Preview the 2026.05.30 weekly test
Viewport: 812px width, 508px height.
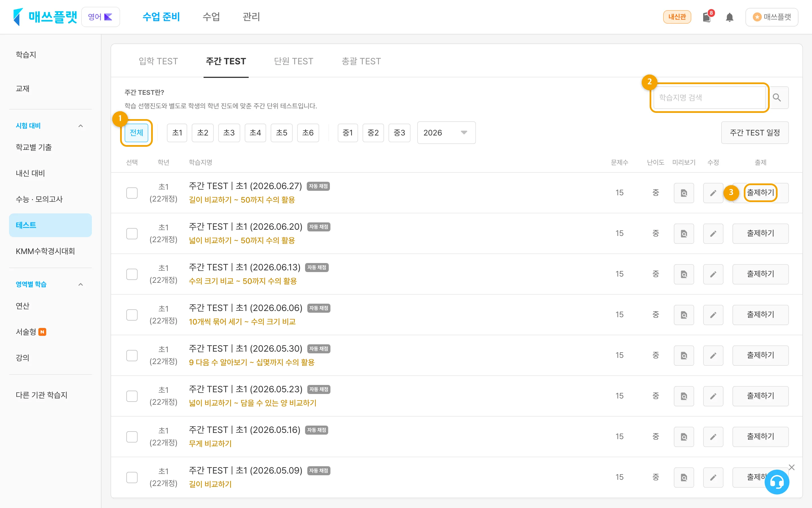click(684, 356)
